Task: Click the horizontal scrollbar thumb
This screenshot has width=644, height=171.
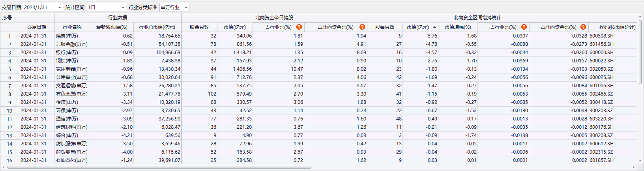Action: (x=158, y=167)
